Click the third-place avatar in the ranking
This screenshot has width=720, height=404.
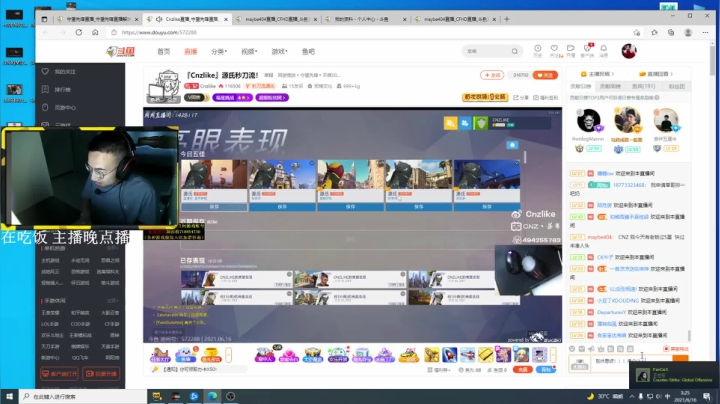(665, 121)
